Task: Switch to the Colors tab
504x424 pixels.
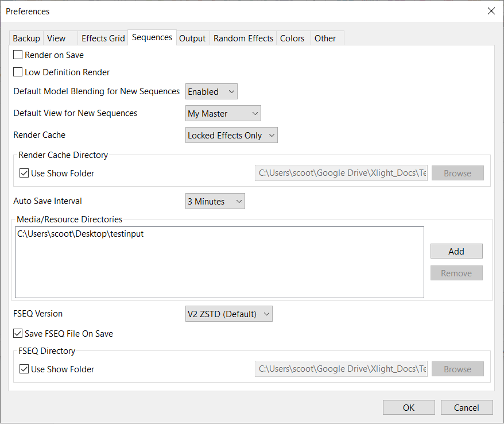Action: pos(292,38)
